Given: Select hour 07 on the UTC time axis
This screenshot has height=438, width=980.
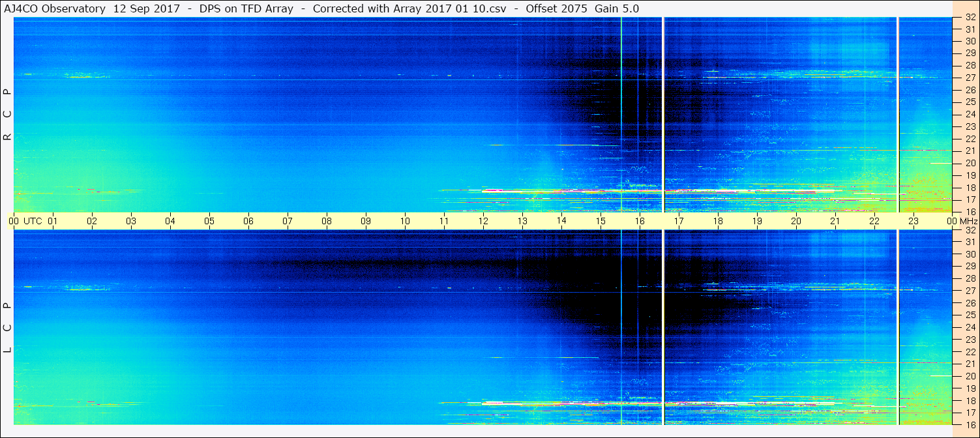Looking at the screenshot, I should click(288, 222).
